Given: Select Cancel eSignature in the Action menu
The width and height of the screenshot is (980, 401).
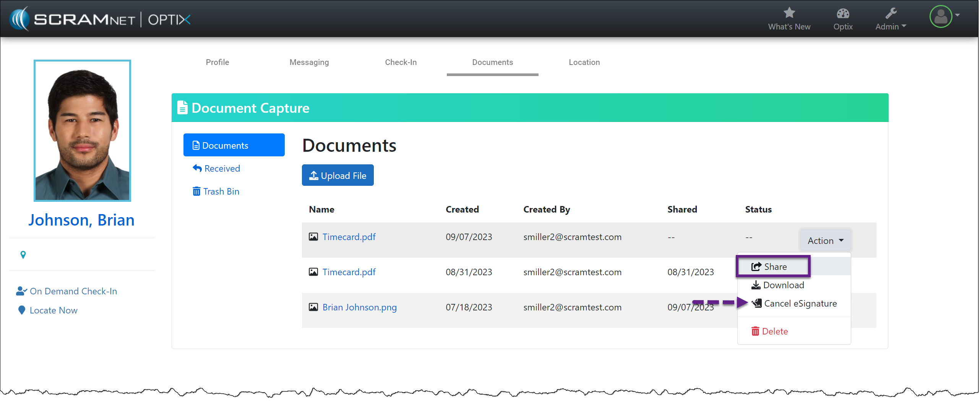Looking at the screenshot, I should [x=800, y=304].
